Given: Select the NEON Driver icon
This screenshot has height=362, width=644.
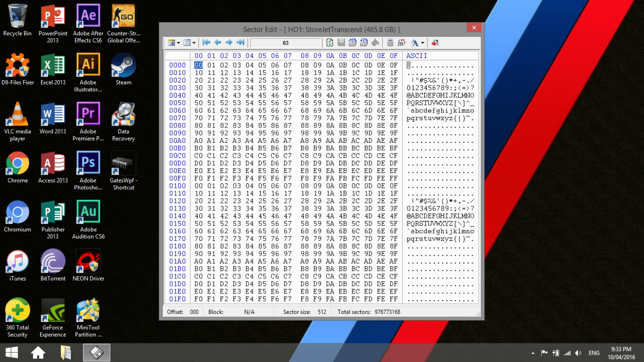Looking at the screenshot, I should point(88,265).
